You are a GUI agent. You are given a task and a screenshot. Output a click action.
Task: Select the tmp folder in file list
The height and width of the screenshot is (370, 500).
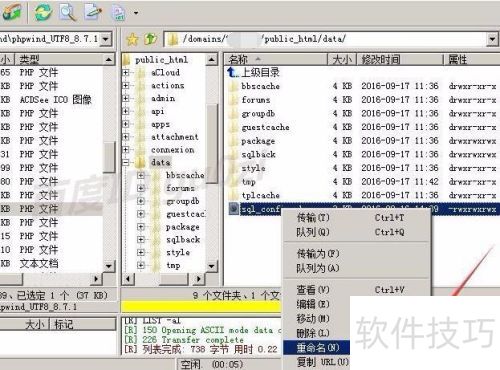(249, 182)
